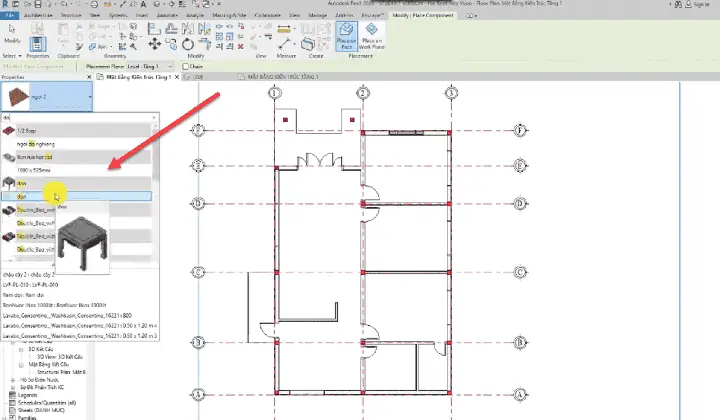Activate Place on Work Plane placement
The image size is (720, 420).
(x=371, y=36)
